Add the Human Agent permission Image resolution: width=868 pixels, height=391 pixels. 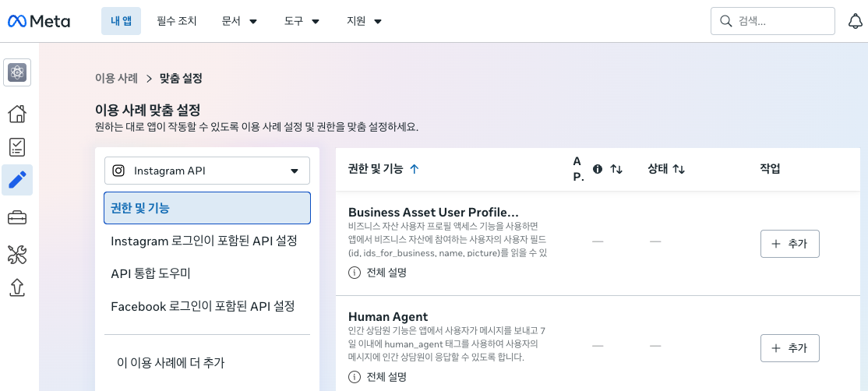pos(789,348)
